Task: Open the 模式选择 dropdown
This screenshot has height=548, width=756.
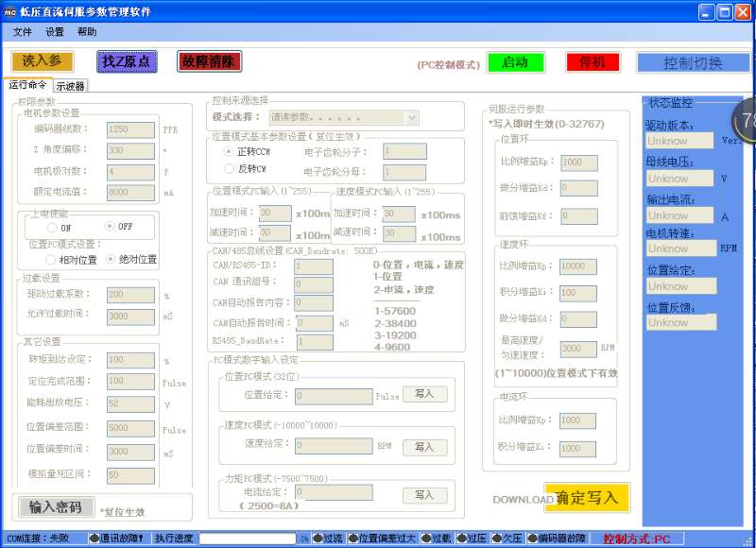Action: click(344, 117)
